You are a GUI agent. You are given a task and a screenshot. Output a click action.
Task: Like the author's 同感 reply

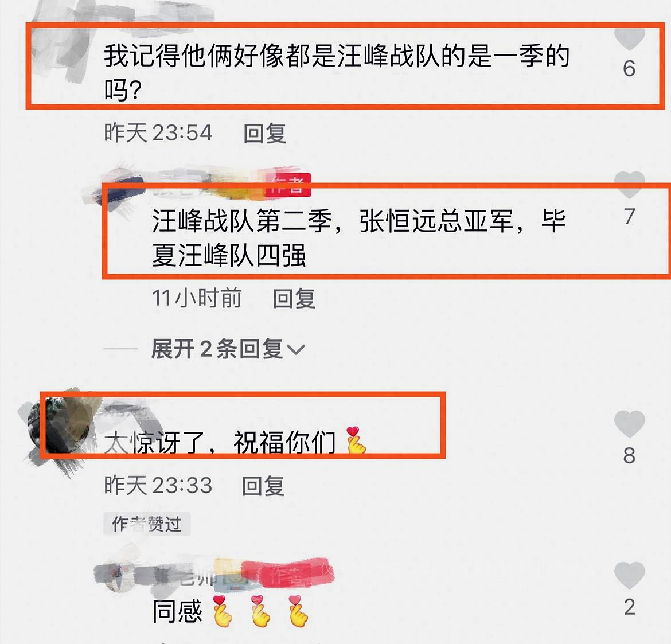[629, 575]
